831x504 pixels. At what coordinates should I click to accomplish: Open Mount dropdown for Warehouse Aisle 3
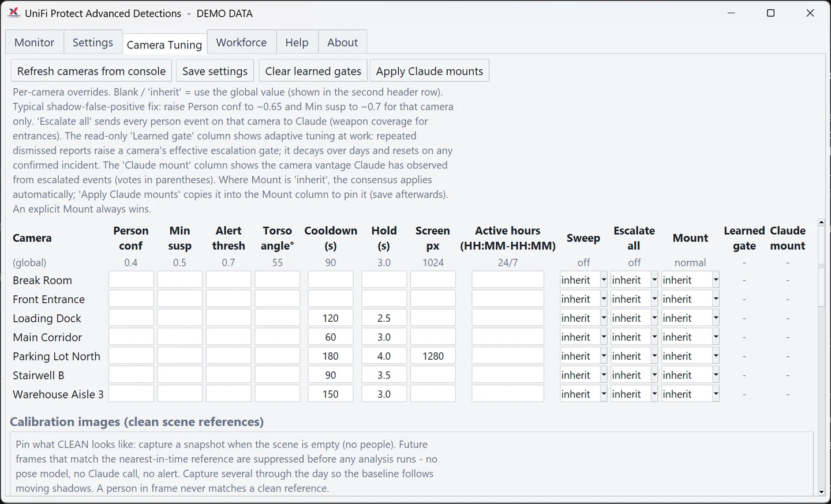coord(690,394)
